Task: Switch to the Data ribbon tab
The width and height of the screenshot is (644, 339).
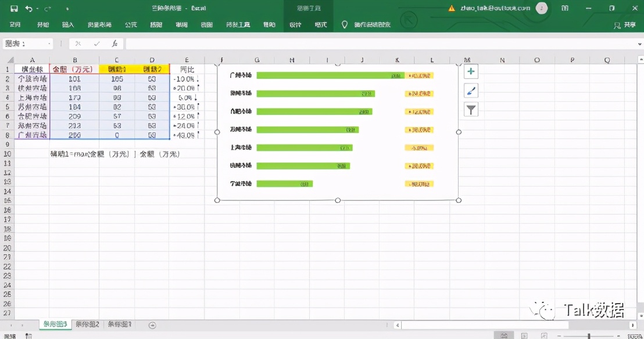Action: coord(156,24)
